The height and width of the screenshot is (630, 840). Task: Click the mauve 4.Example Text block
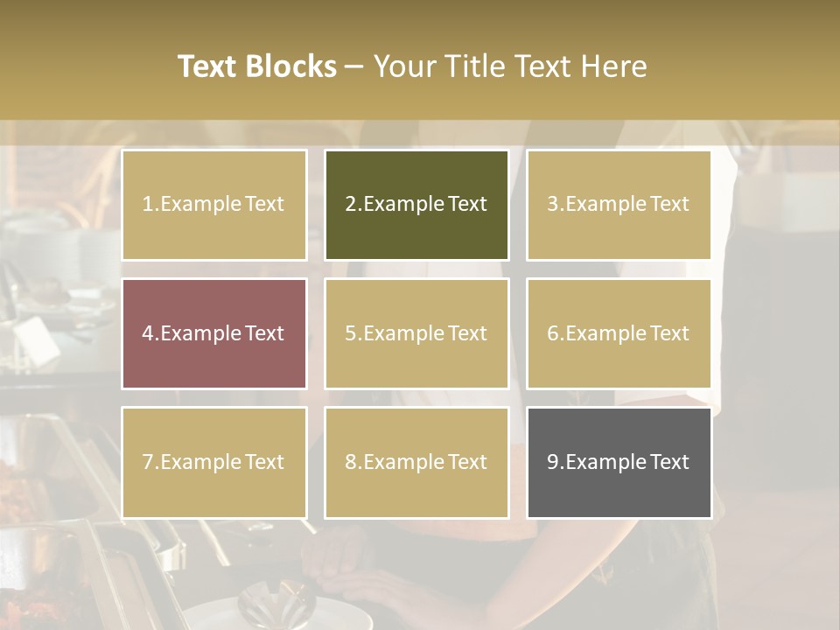pyautogui.click(x=213, y=333)
